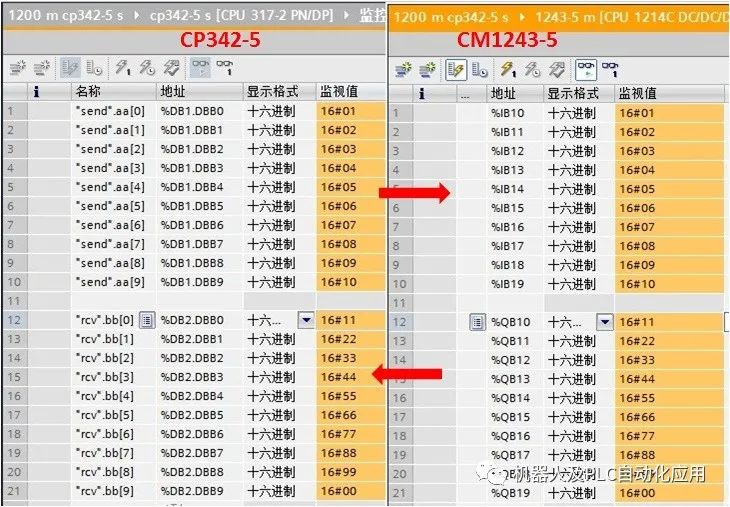
Task: Click monitor value 16#66 in %DB2.DBB5 row
Action: [351, 415]
